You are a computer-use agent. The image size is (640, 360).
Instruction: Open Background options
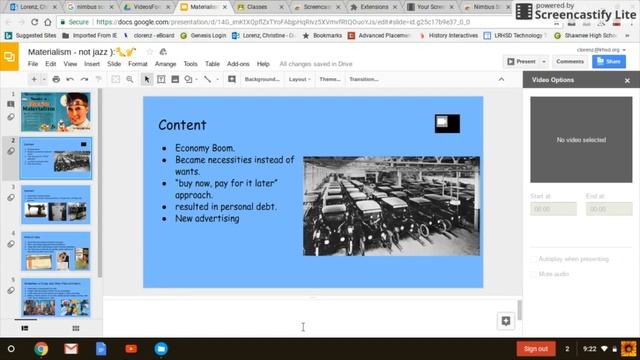(x=262, y=79)
